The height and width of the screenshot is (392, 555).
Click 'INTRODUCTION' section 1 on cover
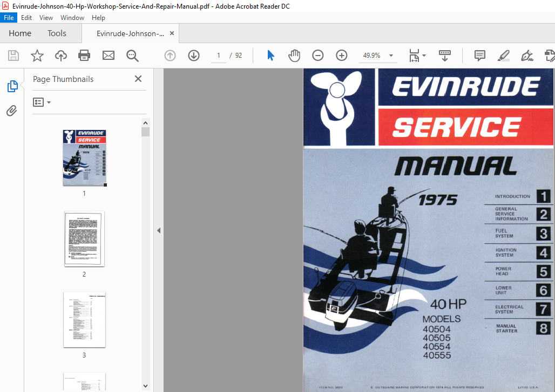pyautogui.click(x=512, y=196)
